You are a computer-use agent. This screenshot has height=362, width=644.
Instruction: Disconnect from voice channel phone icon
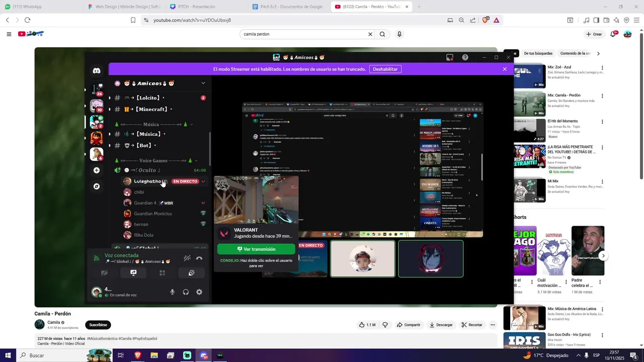pyautogui.click(x=199, y=258)
